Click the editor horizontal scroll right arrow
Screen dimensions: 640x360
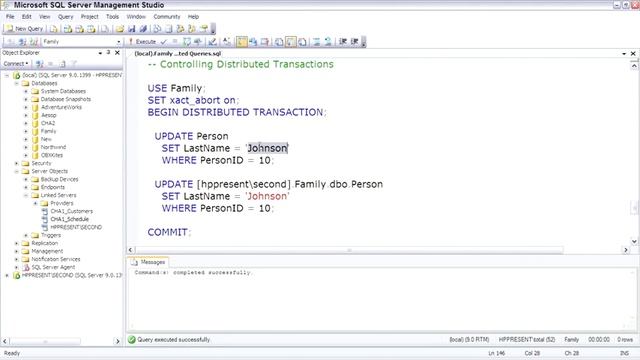(626, 250)
